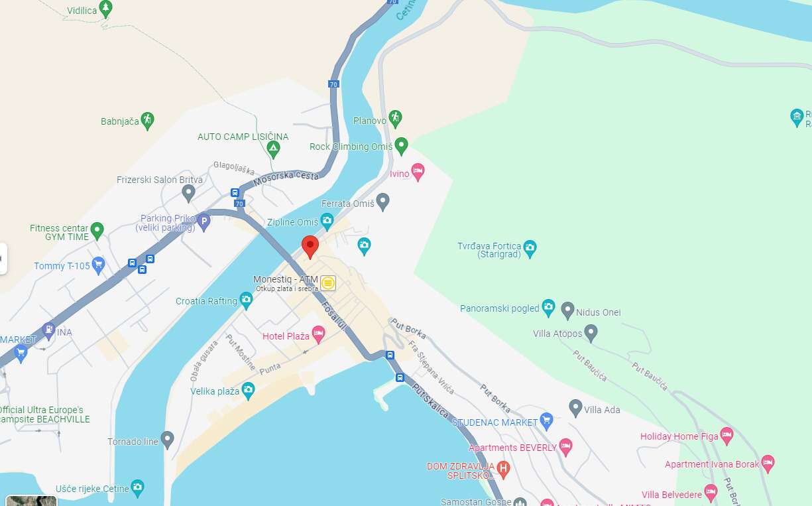
Task: Select the INA gas station icon
Action: point(48,330)
